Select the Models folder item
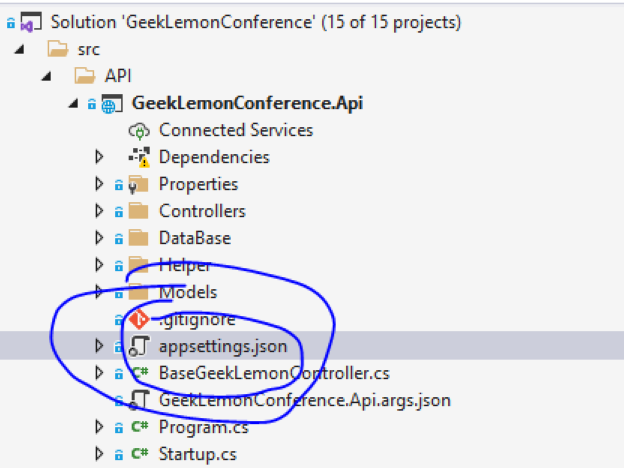 pyautogui.click(x=188, y=292)
